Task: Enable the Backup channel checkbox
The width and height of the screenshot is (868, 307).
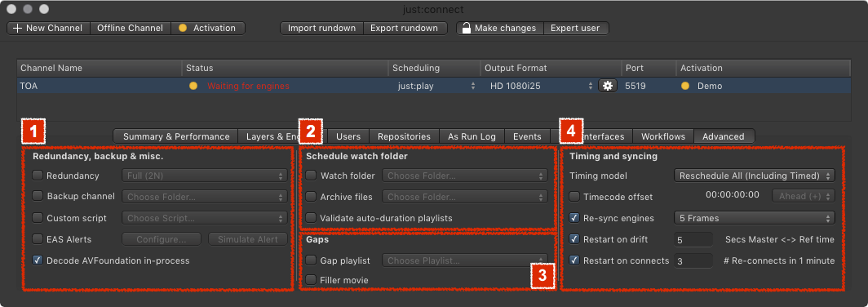Action: coord(37,196)
